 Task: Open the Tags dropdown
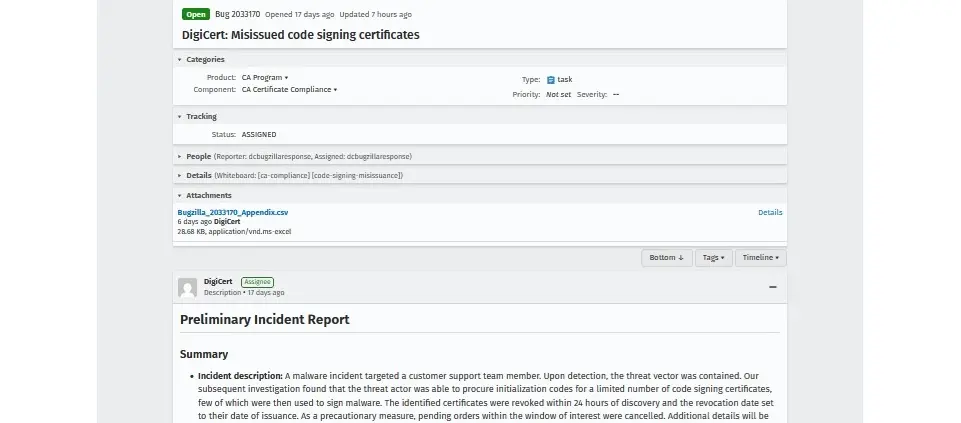(713, 257)
